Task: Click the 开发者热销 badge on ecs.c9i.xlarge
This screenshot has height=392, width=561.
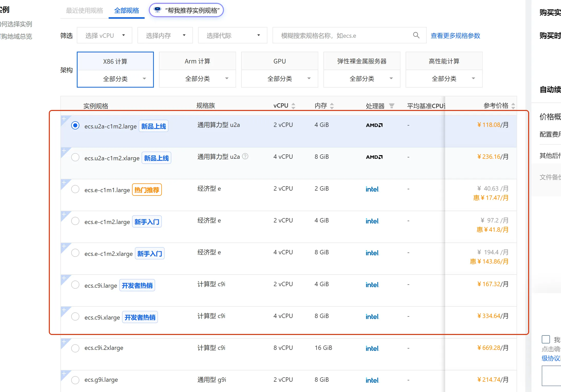Action: tap(140, 317)
